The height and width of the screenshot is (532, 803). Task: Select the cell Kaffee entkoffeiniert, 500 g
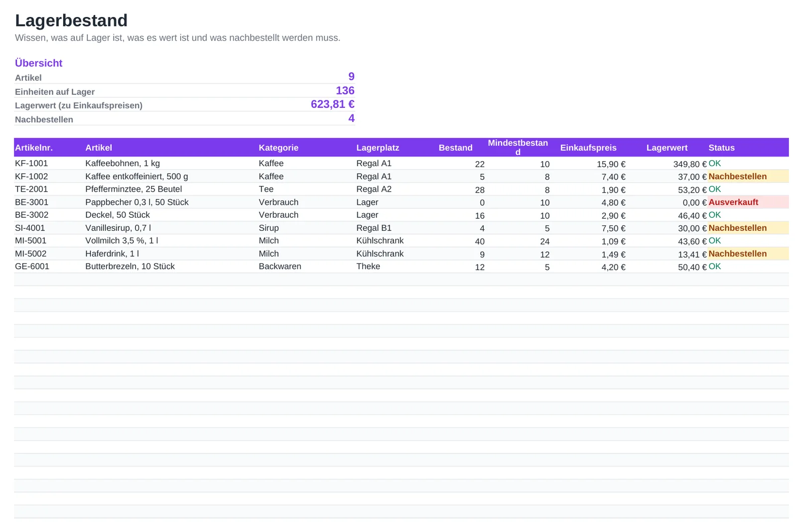point(137,177)
